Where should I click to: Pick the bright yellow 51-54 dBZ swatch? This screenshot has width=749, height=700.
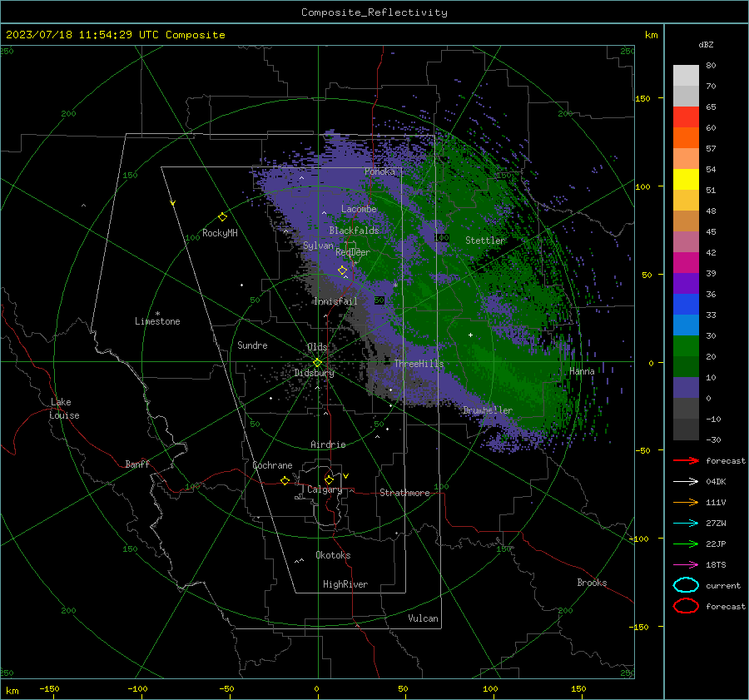(686, 180)
